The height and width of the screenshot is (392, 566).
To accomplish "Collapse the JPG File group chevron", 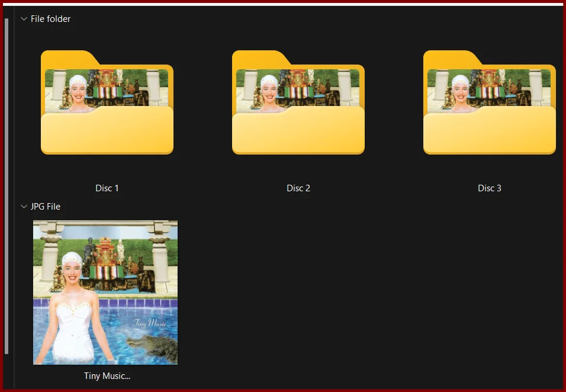I will coord(24,207).
